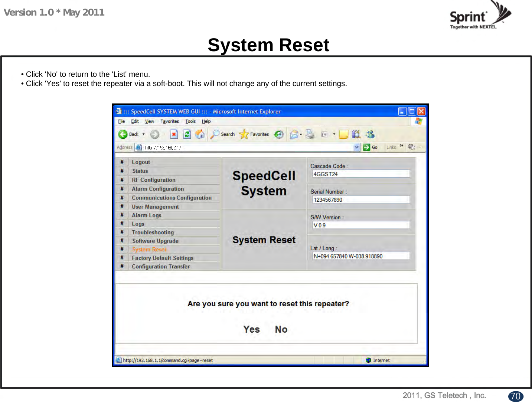
Task: Open the Status page link
Action: click(x=140, y=171)
